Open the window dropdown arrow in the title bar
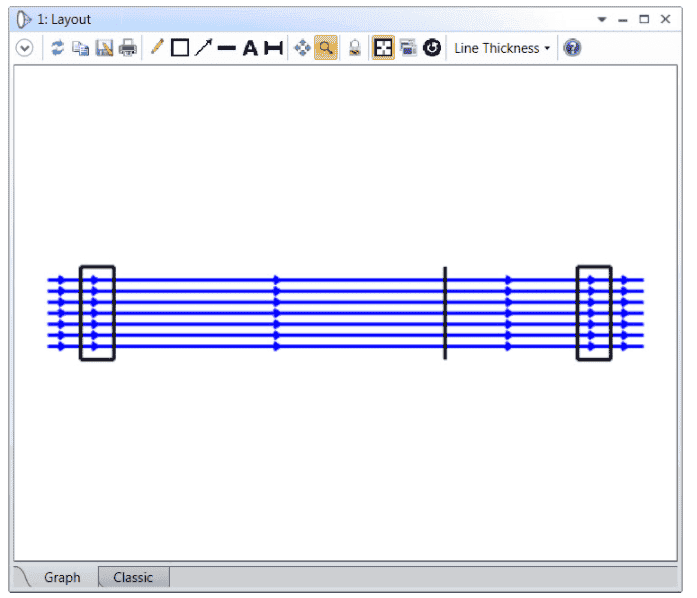This screenshot has width=697, height=598. click(602, 19)
